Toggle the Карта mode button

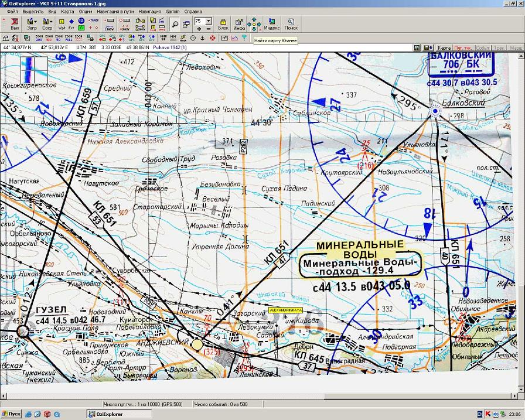pyautogui.click(x=444, y=48)
